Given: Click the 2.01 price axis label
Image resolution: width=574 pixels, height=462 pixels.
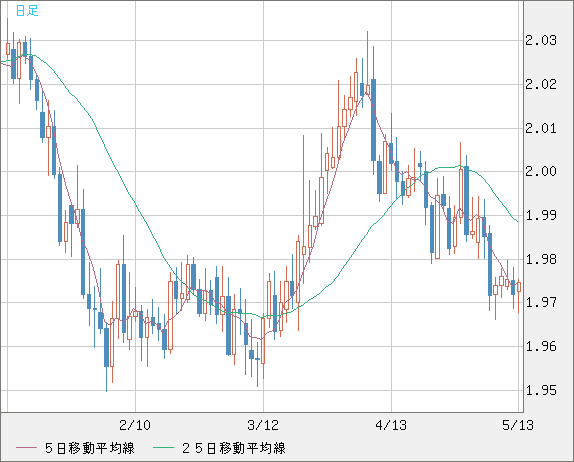Looking at the screenshot, I should point(541,128).
